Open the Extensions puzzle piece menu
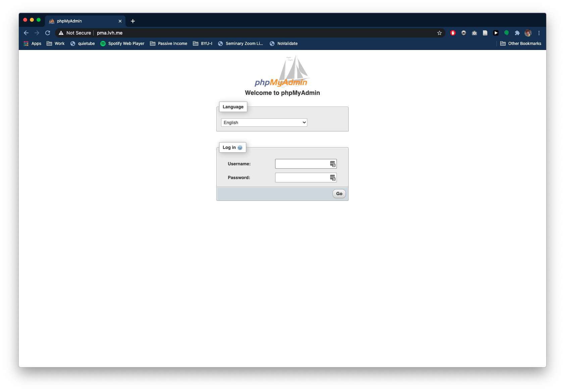Screen dimensions: 565x392 [x=517, y=33]
